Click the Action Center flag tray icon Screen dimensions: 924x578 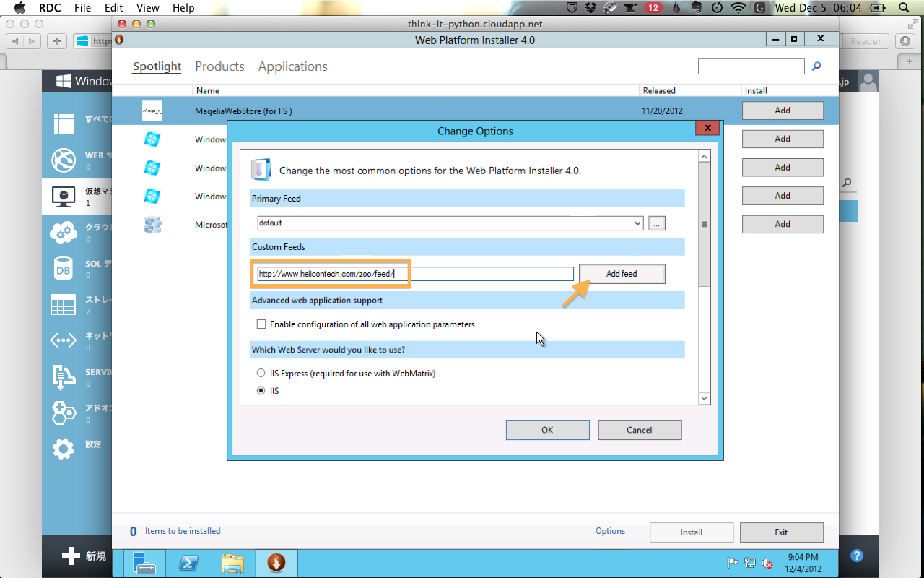click(x=732, y=564)
